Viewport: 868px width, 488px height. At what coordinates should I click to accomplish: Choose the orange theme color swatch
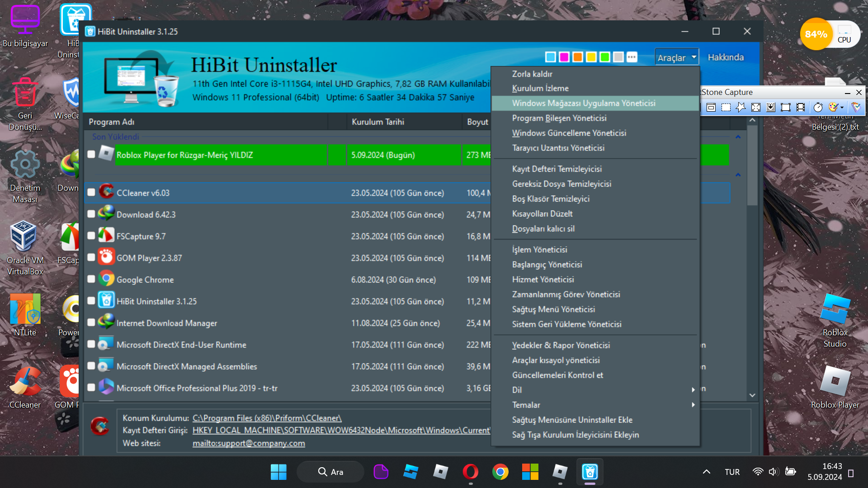[x=578, y=57]
